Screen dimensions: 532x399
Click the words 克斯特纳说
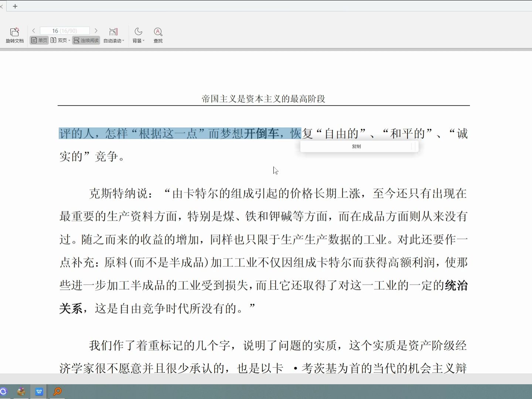[118, 194]
